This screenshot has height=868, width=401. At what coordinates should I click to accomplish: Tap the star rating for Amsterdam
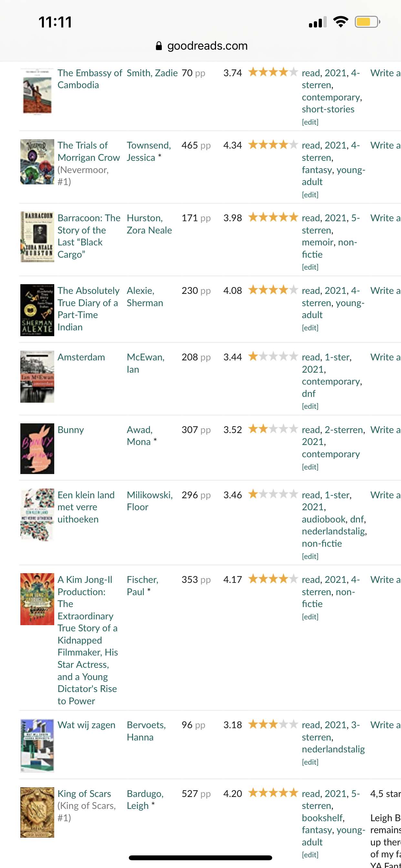point(273,356)
